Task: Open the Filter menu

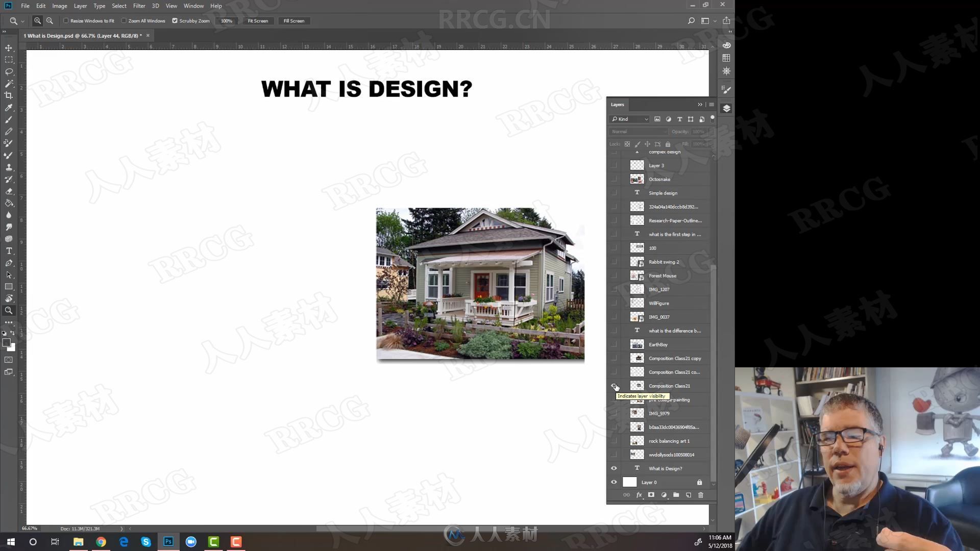Action: (138, 6)
